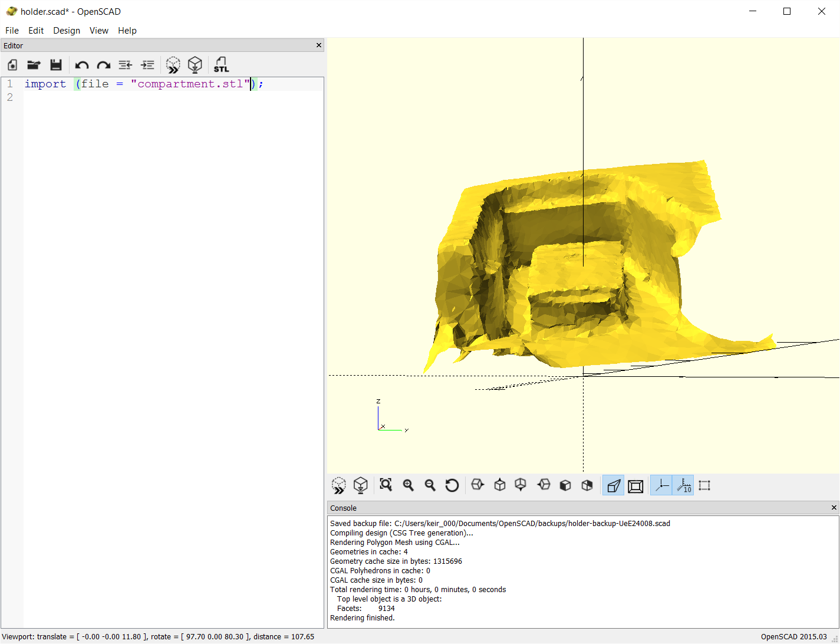
Task: Zoom in on the 3D view
Action: tap(408, 485)
